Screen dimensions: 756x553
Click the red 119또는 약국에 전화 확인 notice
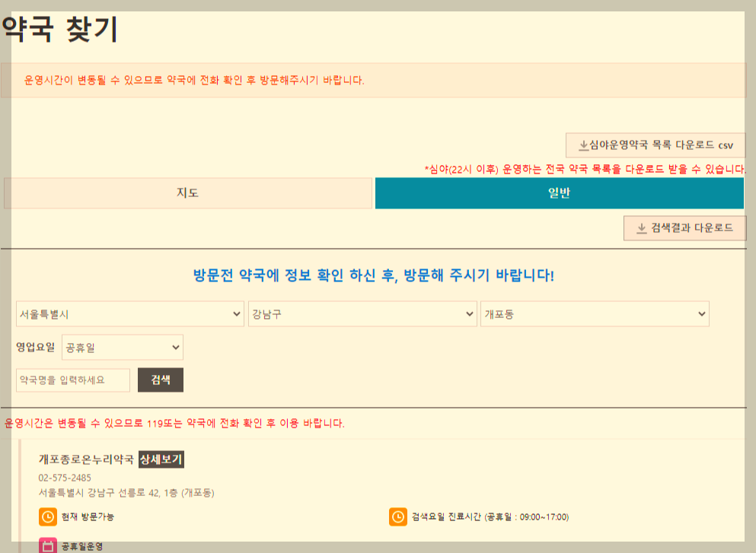(174, 424)
